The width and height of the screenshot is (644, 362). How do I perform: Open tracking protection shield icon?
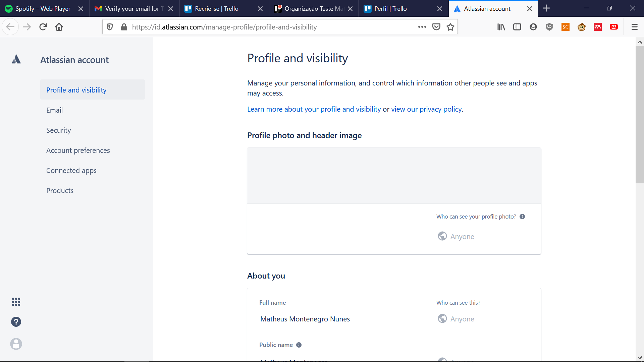pos(110,27)
